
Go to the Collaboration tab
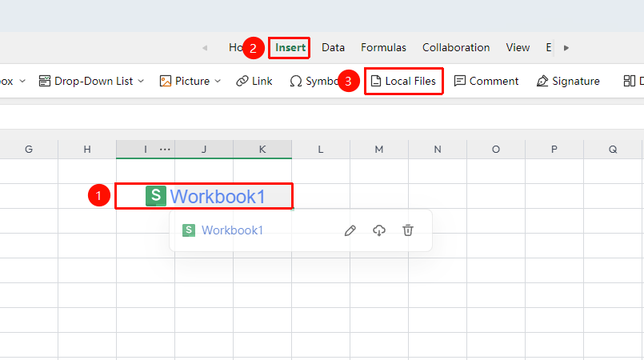456,48
